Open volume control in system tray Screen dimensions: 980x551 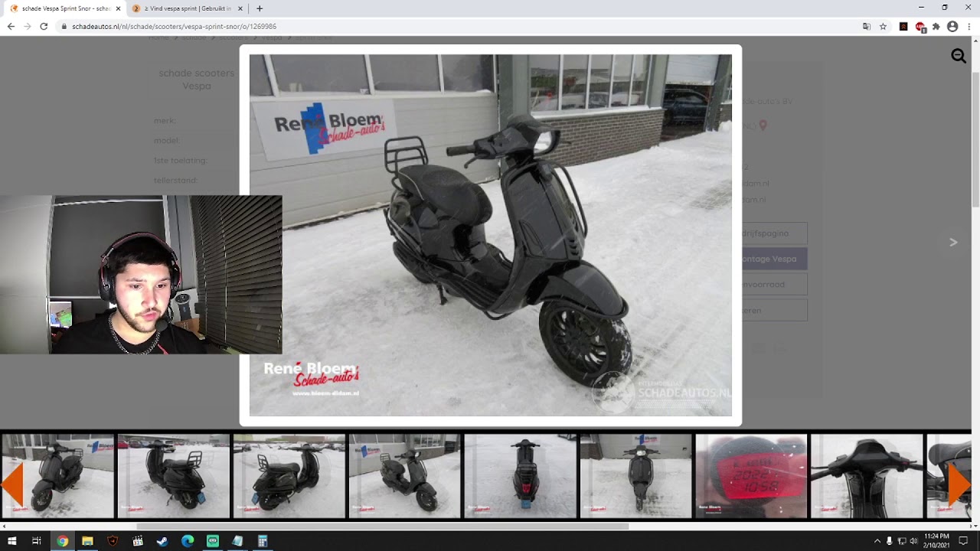(x=913, y=541)
